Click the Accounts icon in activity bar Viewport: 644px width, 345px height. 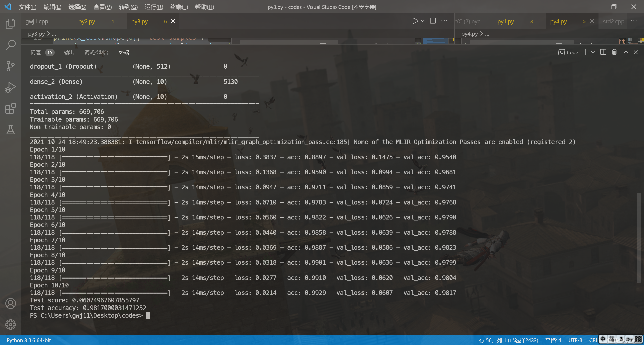pos(10,303)
